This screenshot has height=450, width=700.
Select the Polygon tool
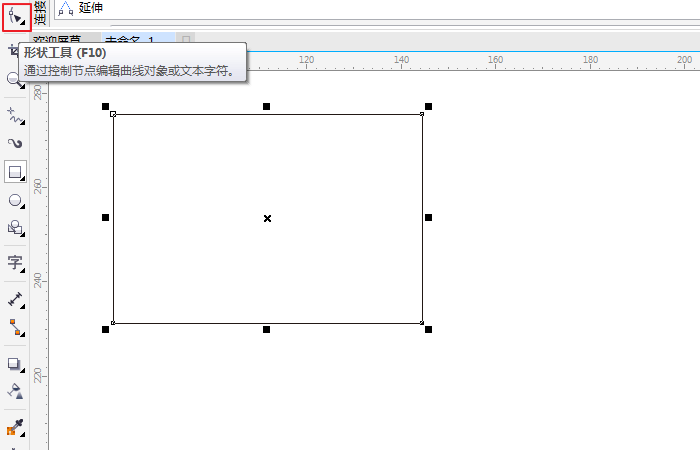(15, 228)
